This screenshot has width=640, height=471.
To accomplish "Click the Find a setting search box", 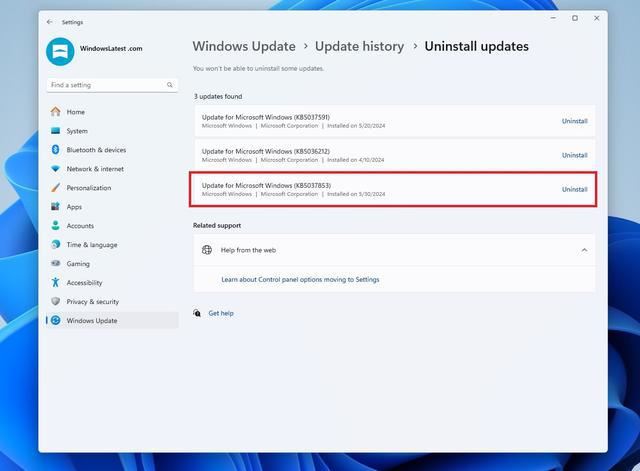I will (105, 85).
